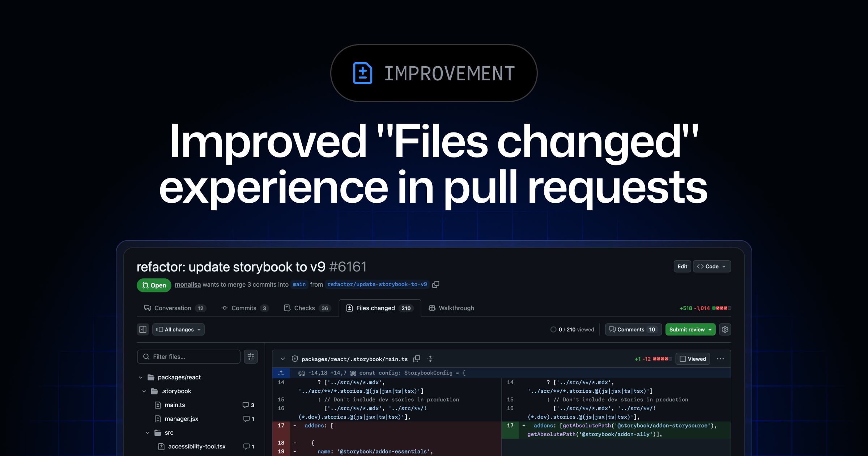Open the kebab menu on the main.ts diff header

pos(720,359)
